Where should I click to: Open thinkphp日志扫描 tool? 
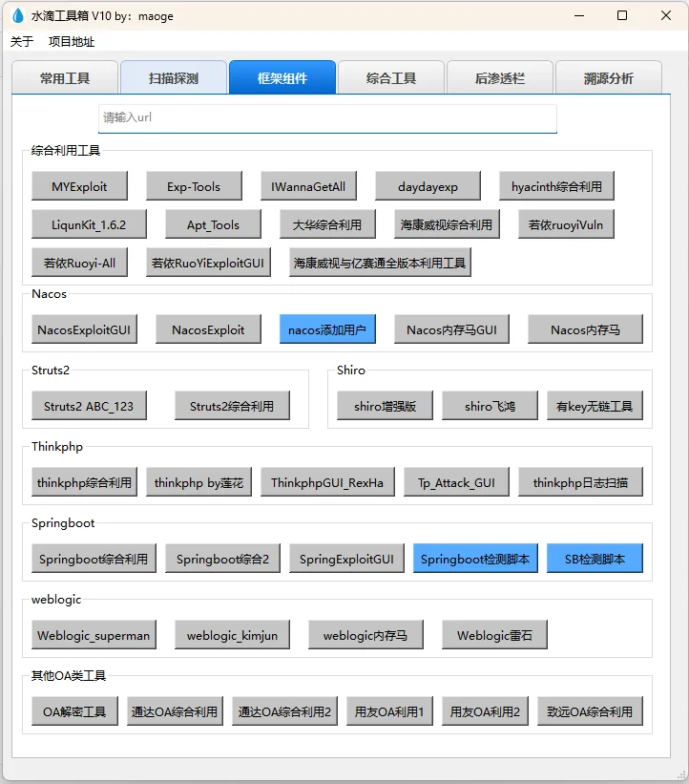[580, 482]
